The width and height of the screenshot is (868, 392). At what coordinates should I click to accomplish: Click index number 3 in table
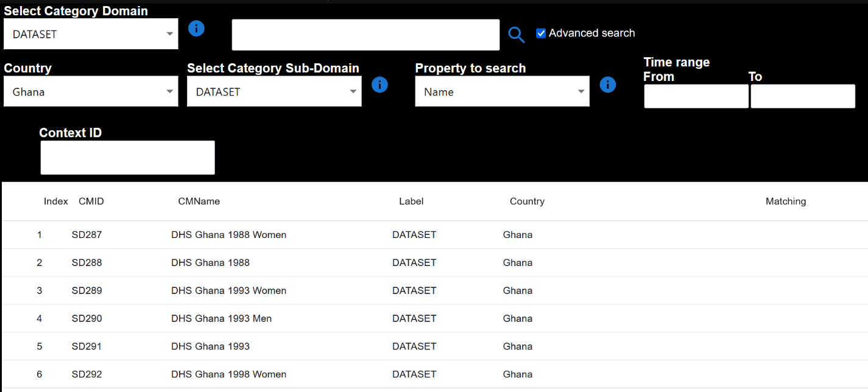point(40,291)
